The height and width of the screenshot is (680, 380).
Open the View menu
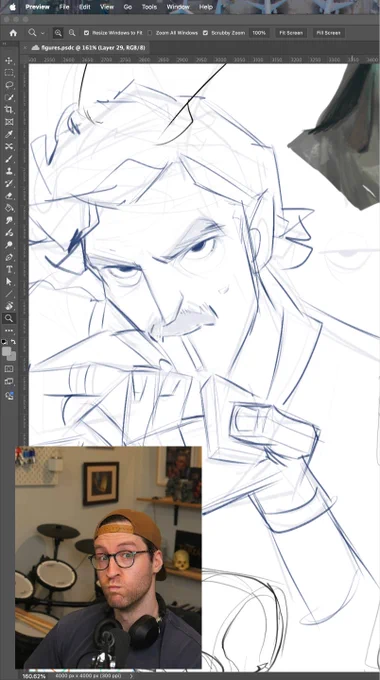107,7
